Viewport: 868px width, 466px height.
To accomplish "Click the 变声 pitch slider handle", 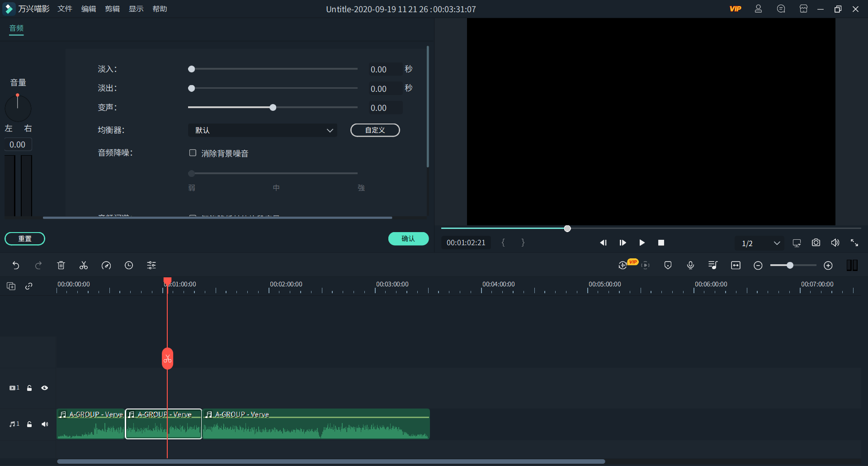I will pyautogui.click(x=273, y=108).
